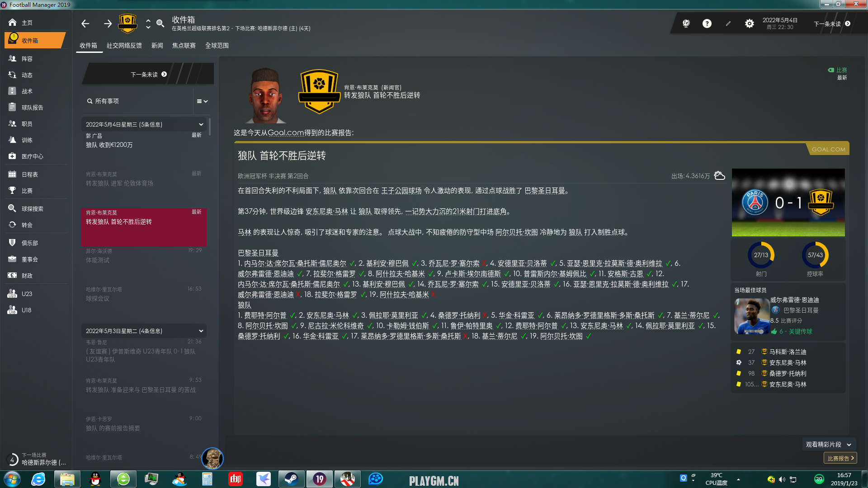This screenshot has height=488, width=868.
Task: Switch to 全球范围 tab
Action: coord(217,46)
